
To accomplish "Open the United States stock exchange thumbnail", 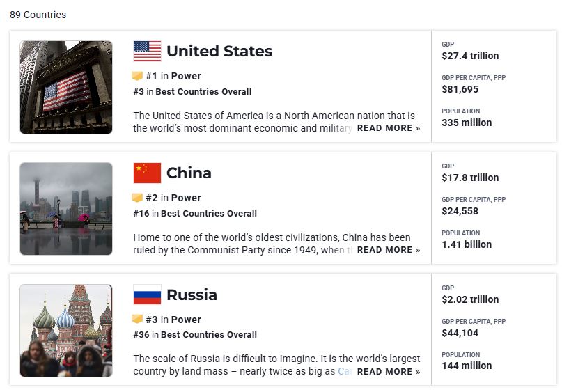I will coord(66,87).
